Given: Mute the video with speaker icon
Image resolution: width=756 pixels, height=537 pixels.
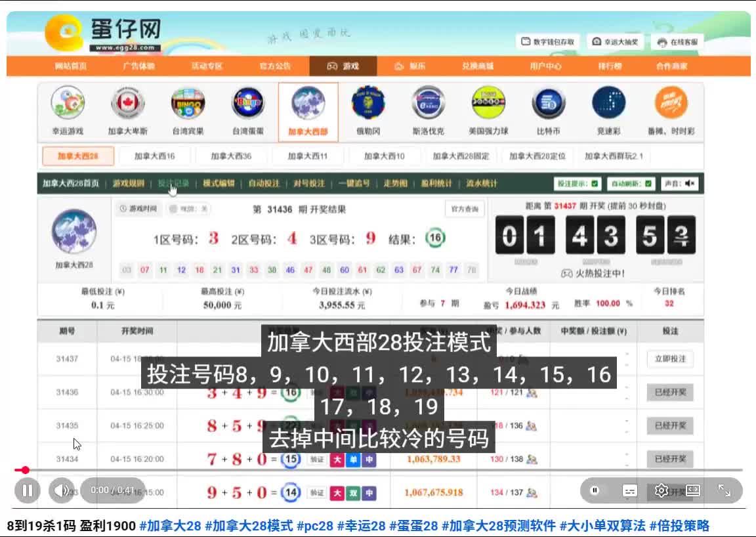Looking at the screenshot, I should pyautogui.click(x=61, y=490).
